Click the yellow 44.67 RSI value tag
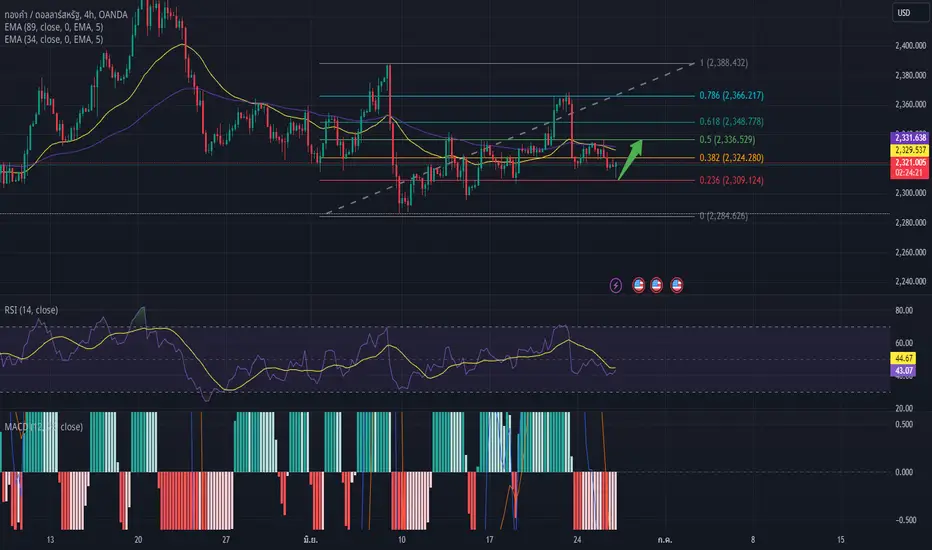932x550 pixels. click(903, 358)
